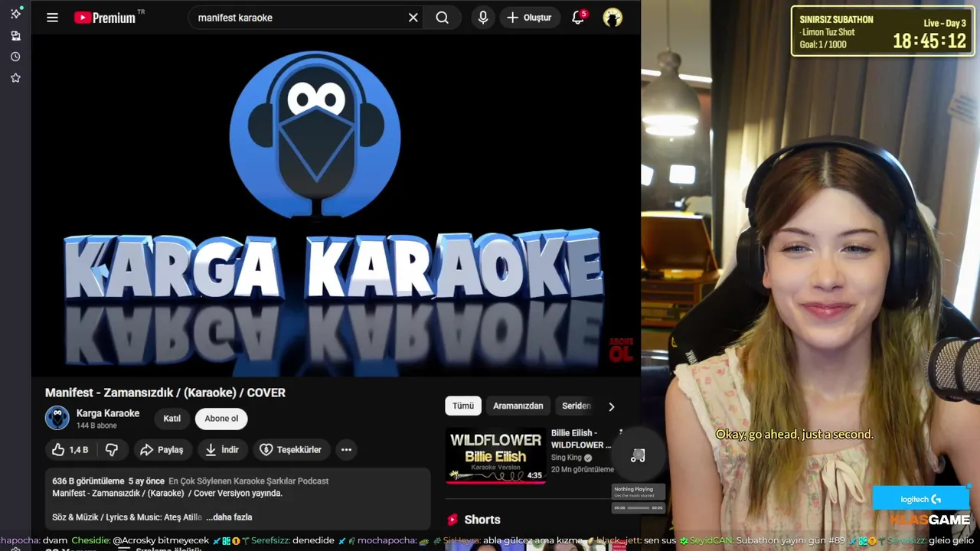Dislike the video
The image size is (980, 551).
click(112, 450)
